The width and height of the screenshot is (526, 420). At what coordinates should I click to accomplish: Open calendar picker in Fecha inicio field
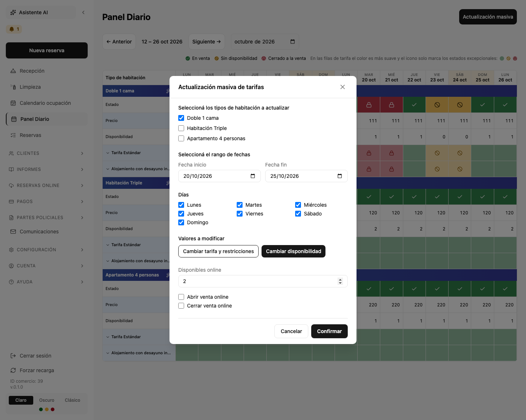[253, 176]
